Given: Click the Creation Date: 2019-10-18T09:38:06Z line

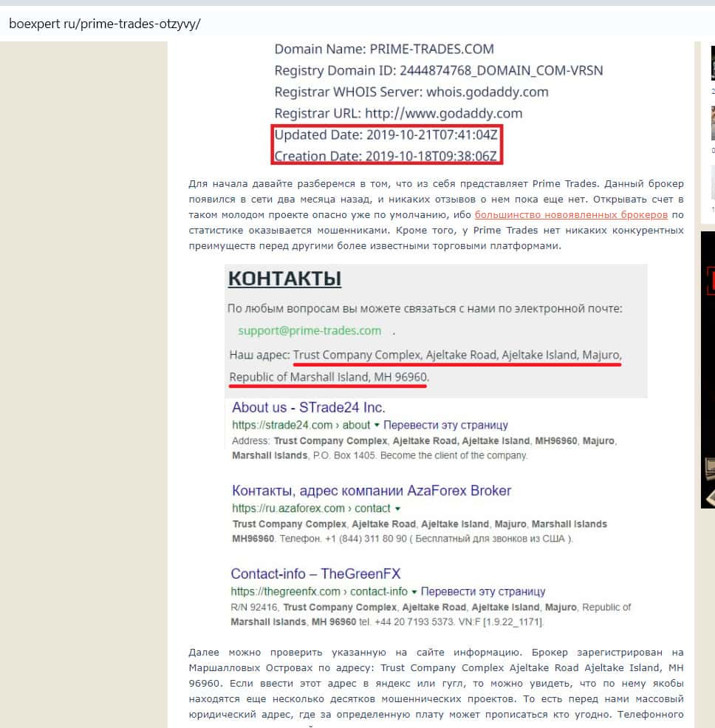Looking at the screenshot, I should [385, 156].
